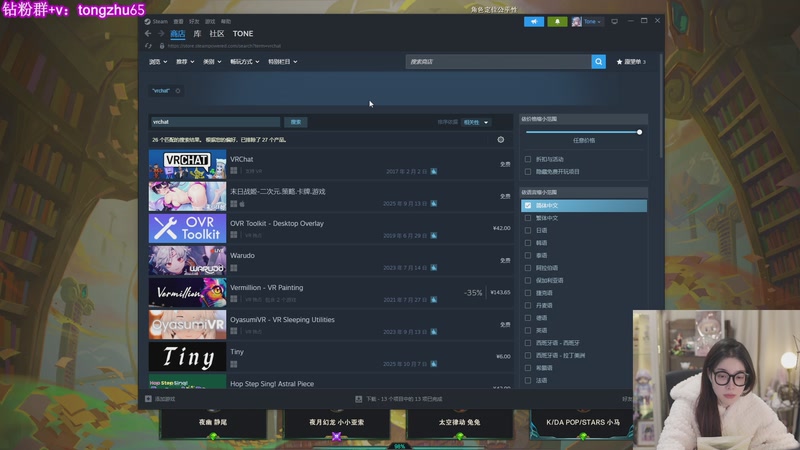Enter Big Picture mode via monitor icon
Screen dimensions: 800x450
614,21
